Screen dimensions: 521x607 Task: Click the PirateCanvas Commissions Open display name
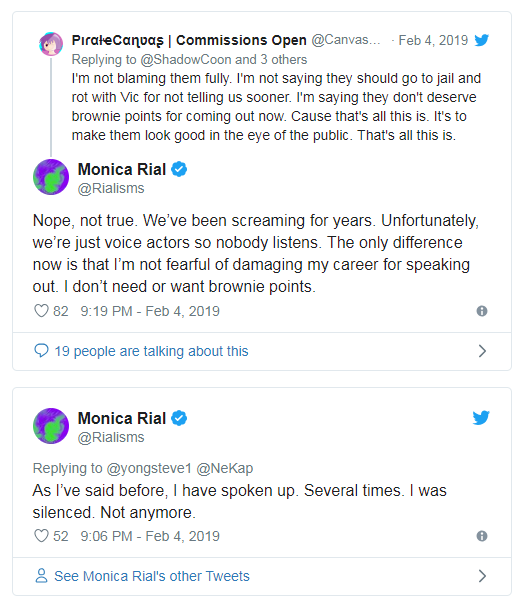click(x=189, y=40)
